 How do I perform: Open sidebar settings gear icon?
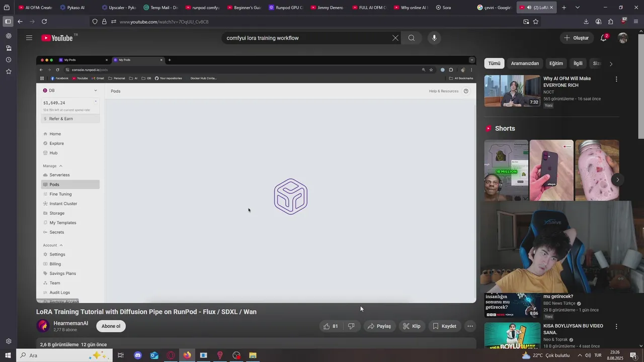(x=9, y=341)
